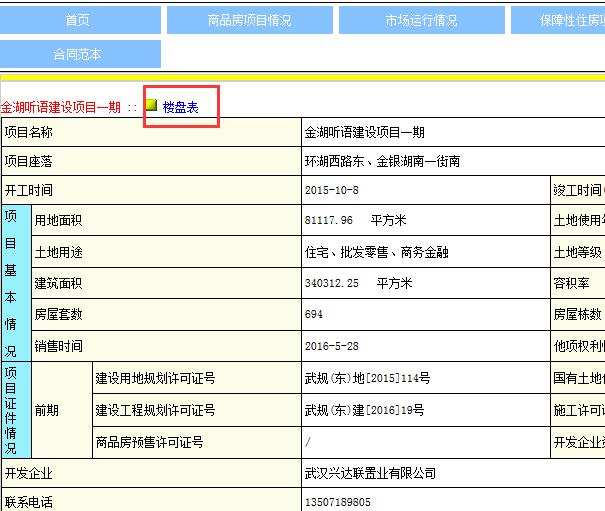Click the developer name 武汉兴达联置业有限公司

[x=370, y=473]
